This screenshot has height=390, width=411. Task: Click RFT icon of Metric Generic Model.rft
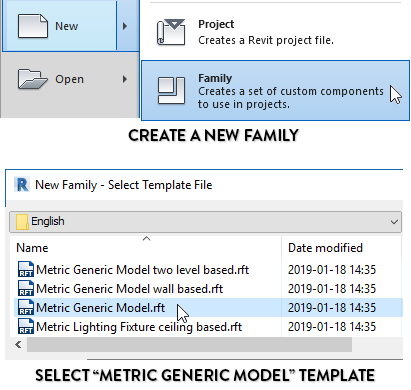(x=26, y=307)
